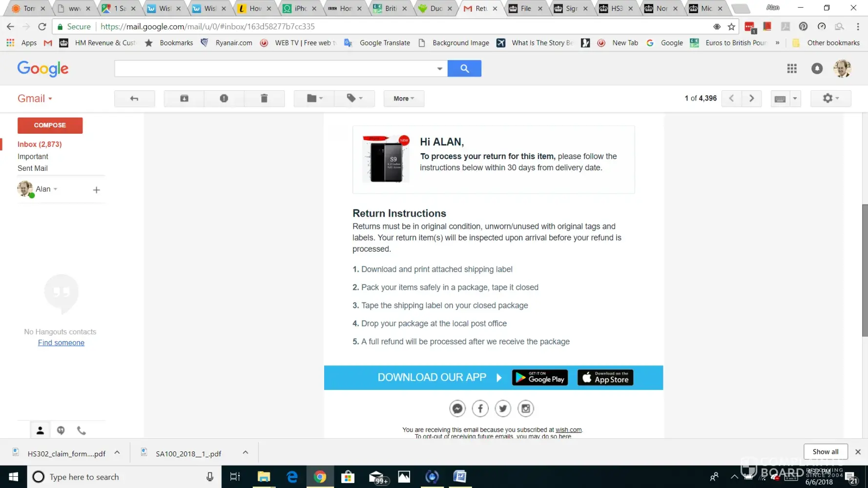Click into the Gmail search field

[276, 68]
